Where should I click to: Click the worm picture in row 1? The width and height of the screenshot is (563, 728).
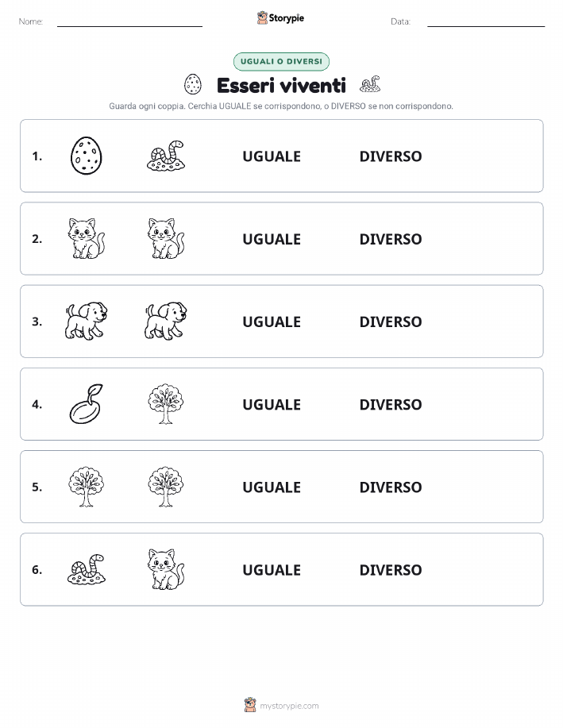[166, 156]
